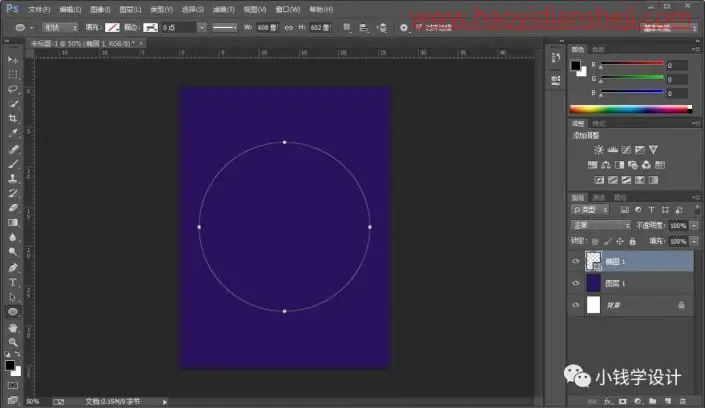705x408 pixels.
Task: Click the add layer mask icon
Action: coord(623,401)
